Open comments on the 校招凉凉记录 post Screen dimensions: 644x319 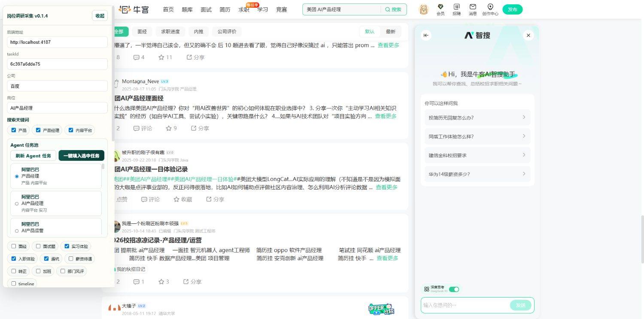[139, 282]
